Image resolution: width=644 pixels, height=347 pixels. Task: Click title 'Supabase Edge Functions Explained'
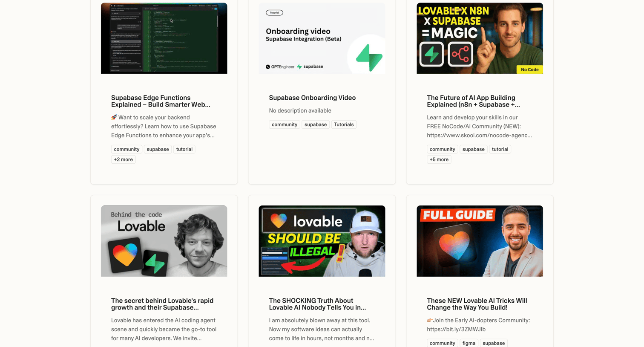click(161, 101)
